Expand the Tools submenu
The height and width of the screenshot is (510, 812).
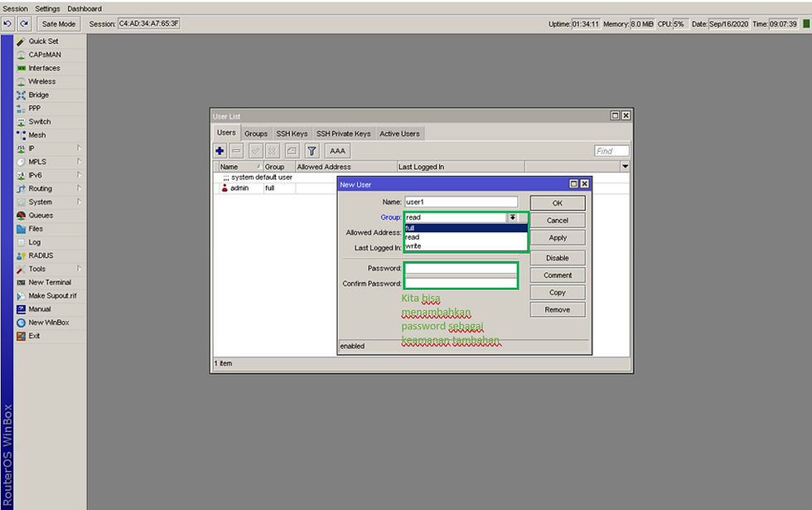pyautogui.click(x=50, y=269)
